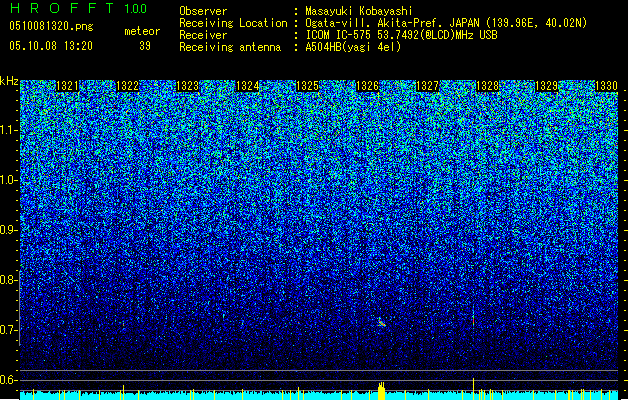The width and height of the screenshot is (629, 400).
Task: Click the 1323 time marker
Action: coord(187,86)
